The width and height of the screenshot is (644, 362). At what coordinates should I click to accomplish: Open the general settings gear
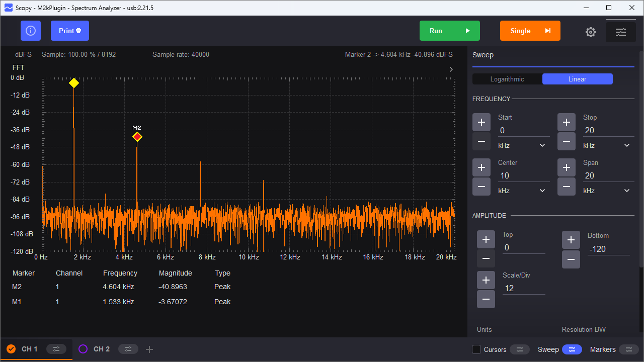(590, 31)
